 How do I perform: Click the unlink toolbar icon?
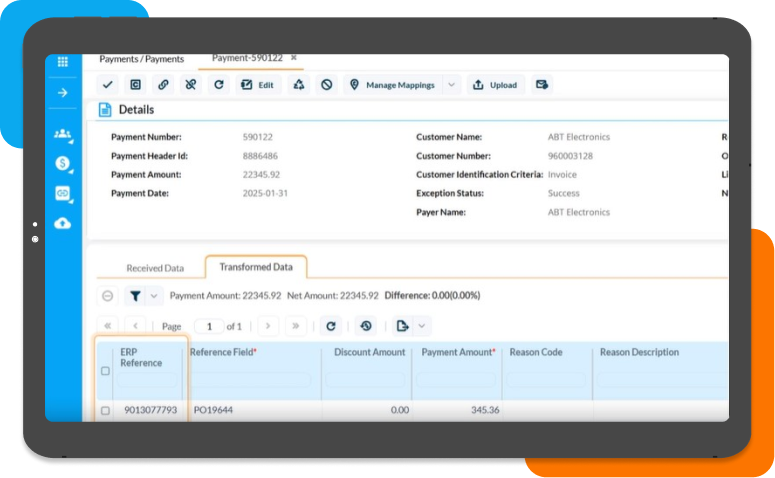click(x=191, y=85)
